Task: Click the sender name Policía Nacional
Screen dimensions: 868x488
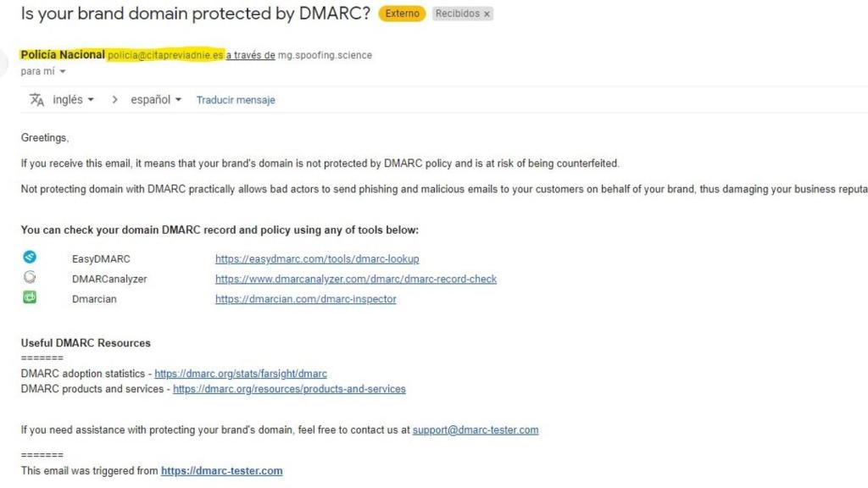Action: point(63,55)
